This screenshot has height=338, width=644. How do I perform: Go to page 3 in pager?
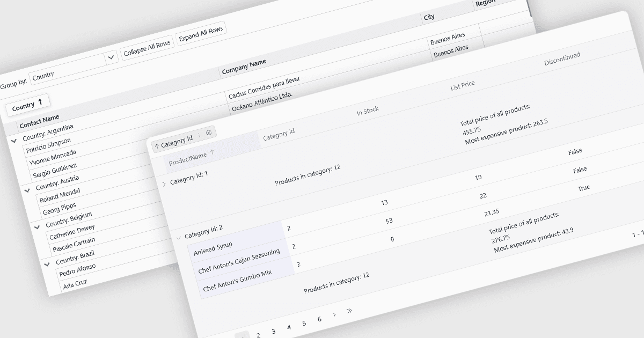tap(273, 332)
